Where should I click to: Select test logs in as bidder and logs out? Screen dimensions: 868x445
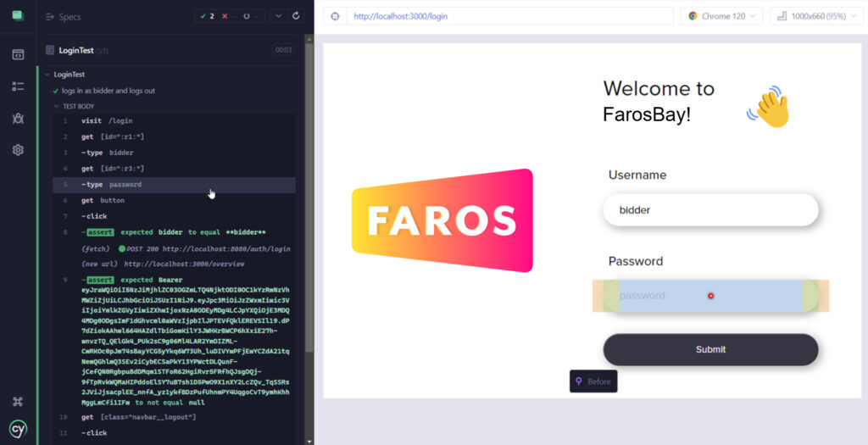108,91
